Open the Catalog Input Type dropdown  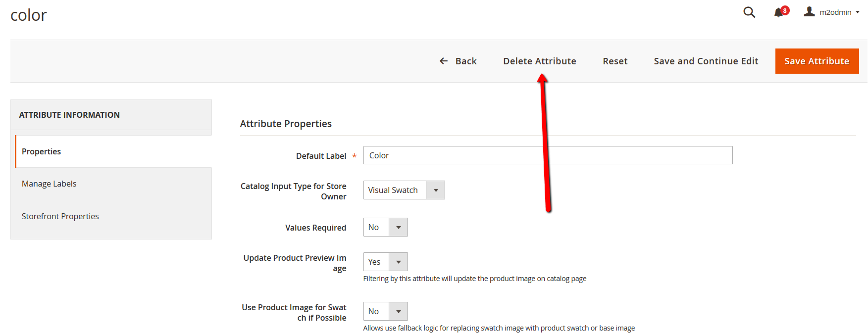(404, 190)
